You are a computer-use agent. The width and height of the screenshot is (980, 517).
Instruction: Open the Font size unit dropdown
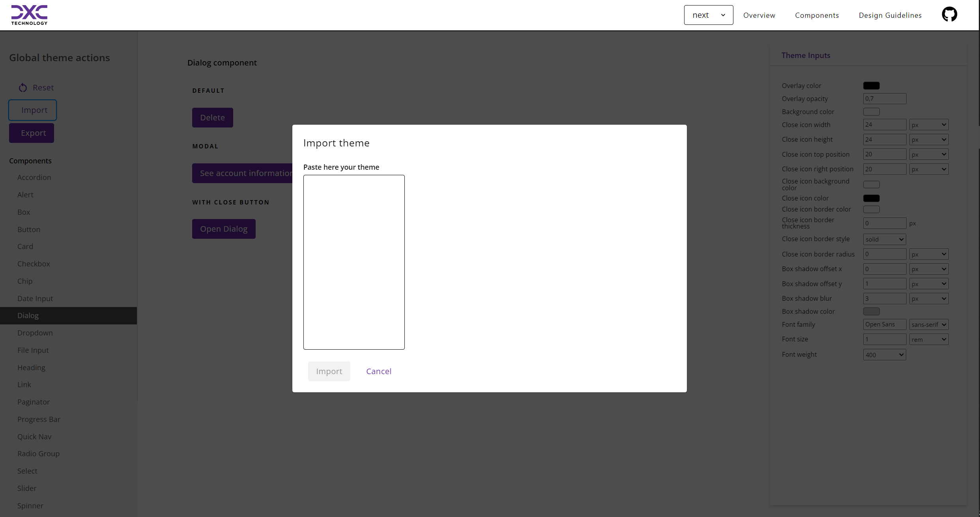point(928,339)
